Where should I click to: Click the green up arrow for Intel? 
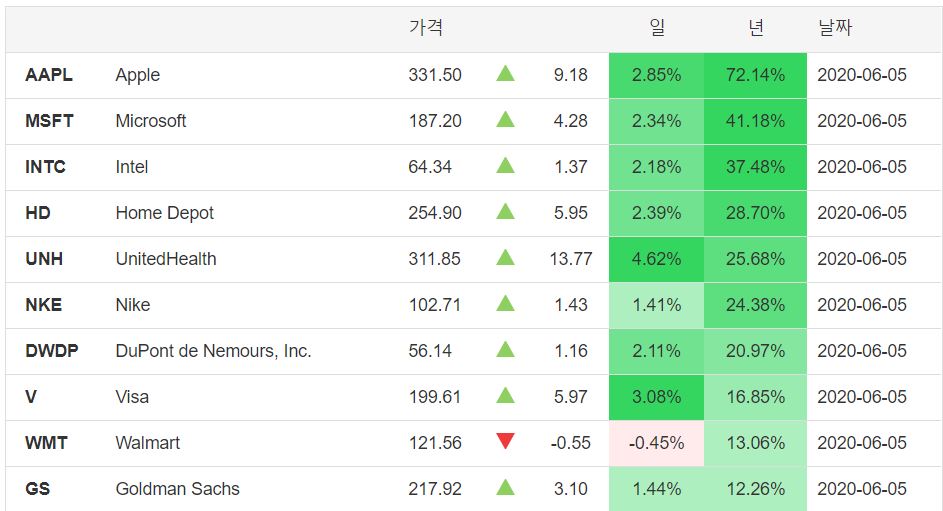tap(505, 165)
